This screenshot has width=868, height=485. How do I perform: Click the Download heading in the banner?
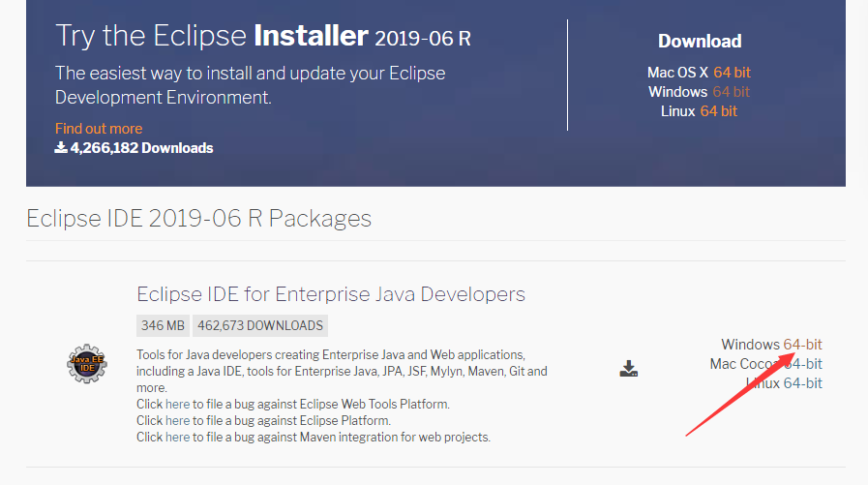(x=700, y=41)
